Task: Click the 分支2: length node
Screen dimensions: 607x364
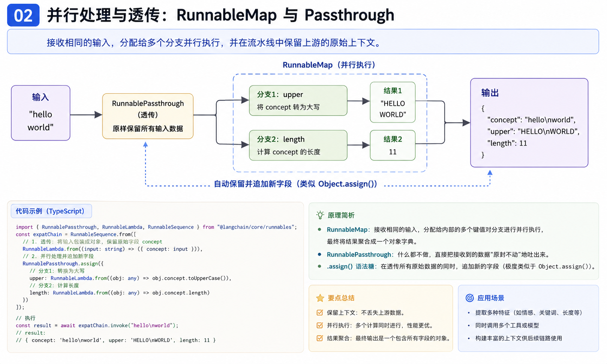Action: click(298, 145)
